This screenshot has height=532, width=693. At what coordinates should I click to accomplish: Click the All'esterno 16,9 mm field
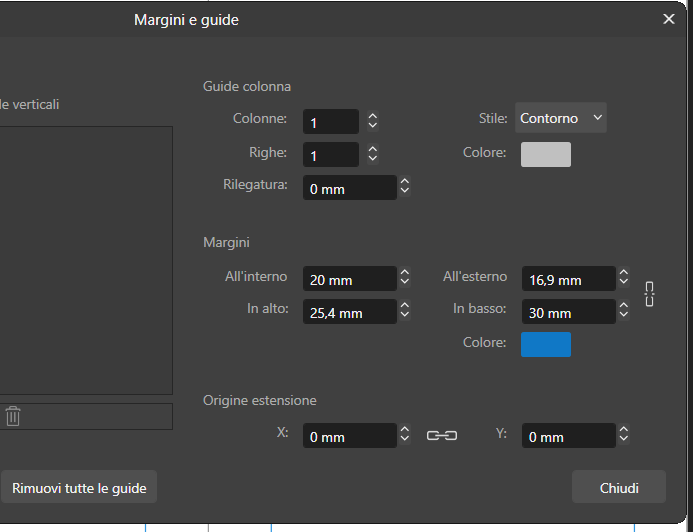[569, 279]
